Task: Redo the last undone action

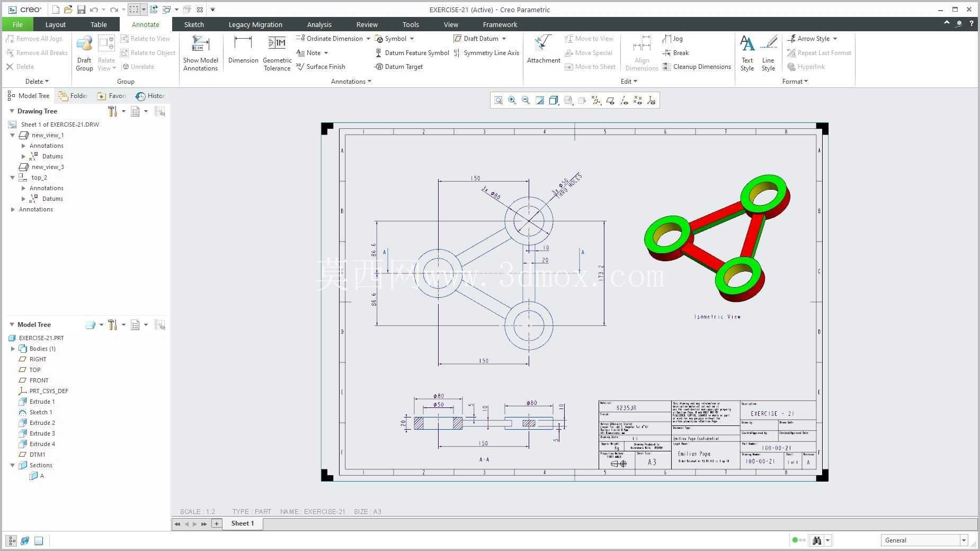Action: click(x=114, y=10)
